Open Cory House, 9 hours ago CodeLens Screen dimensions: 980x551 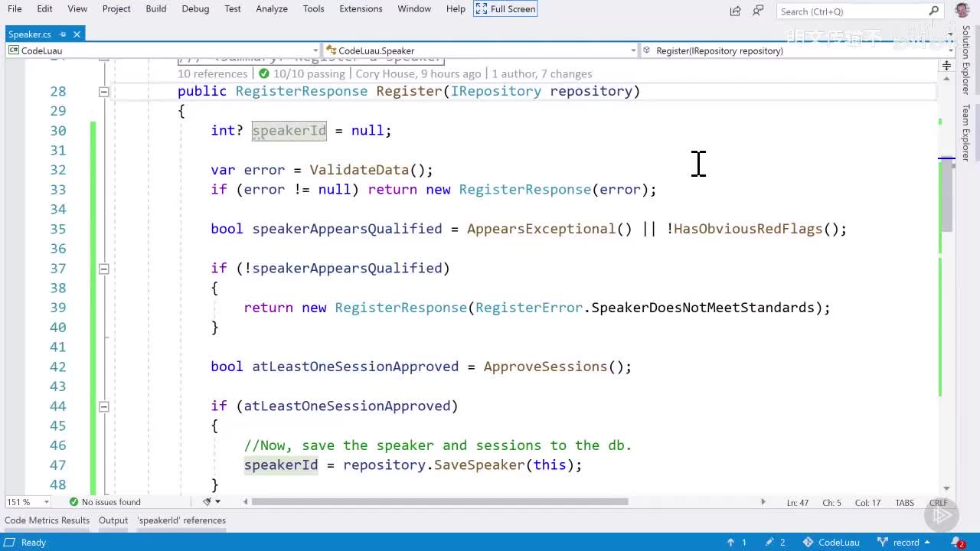[418, 73]
